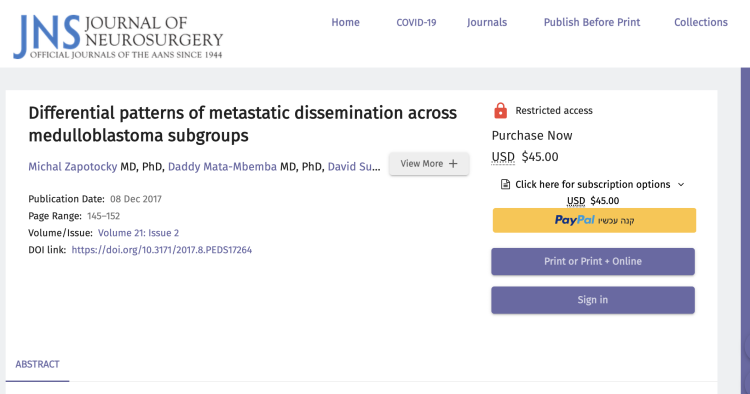Switch to the ABSTRACT tab
Image resolution: width=750 pixels, height=394 pixels.
pos(37,364)
